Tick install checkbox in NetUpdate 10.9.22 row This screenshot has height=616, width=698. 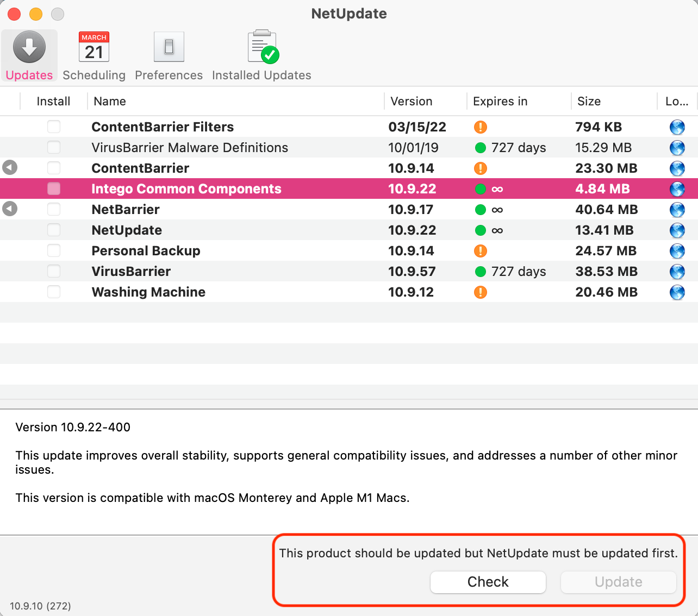coord(54,230)
